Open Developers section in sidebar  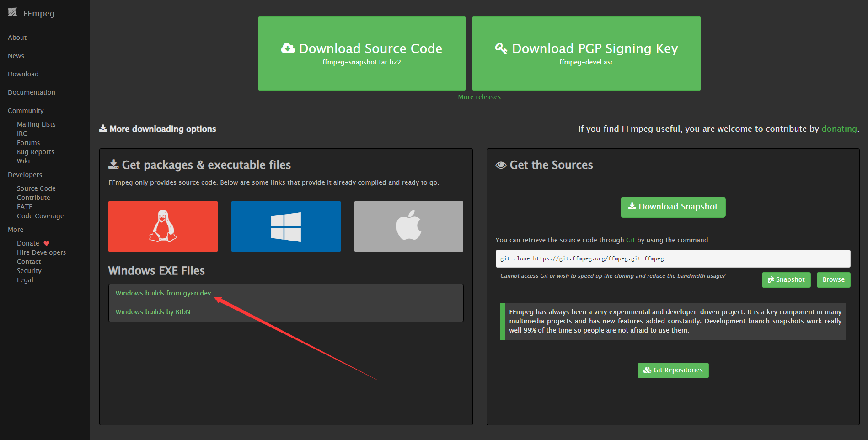pyautogui.click(x=25, y=175)
